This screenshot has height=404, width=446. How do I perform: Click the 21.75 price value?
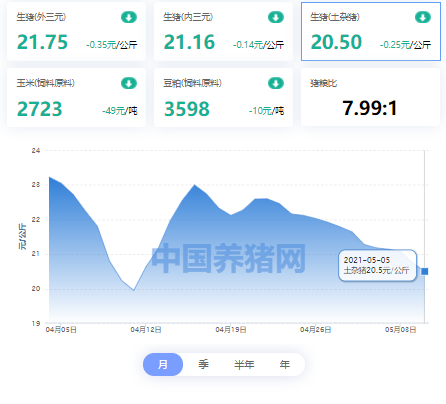pyautogui.click(x=42, y=42)
